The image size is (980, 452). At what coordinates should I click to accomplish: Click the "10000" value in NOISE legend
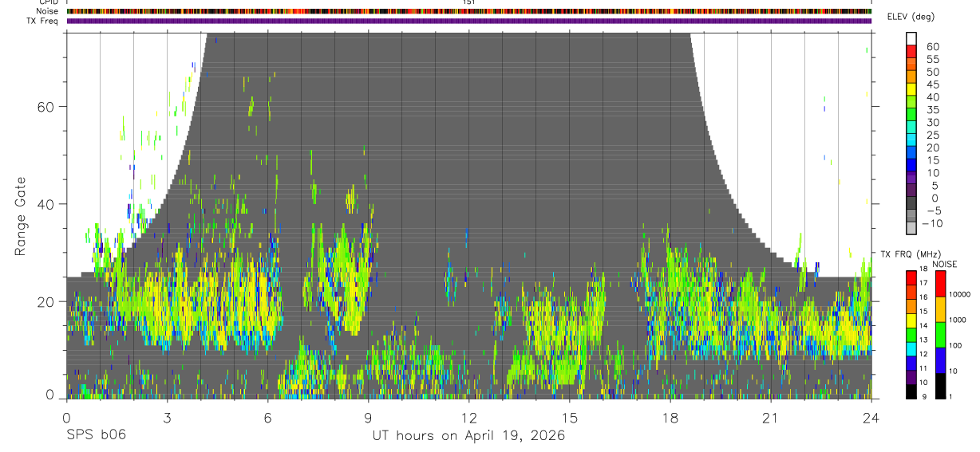click(959, 294)
